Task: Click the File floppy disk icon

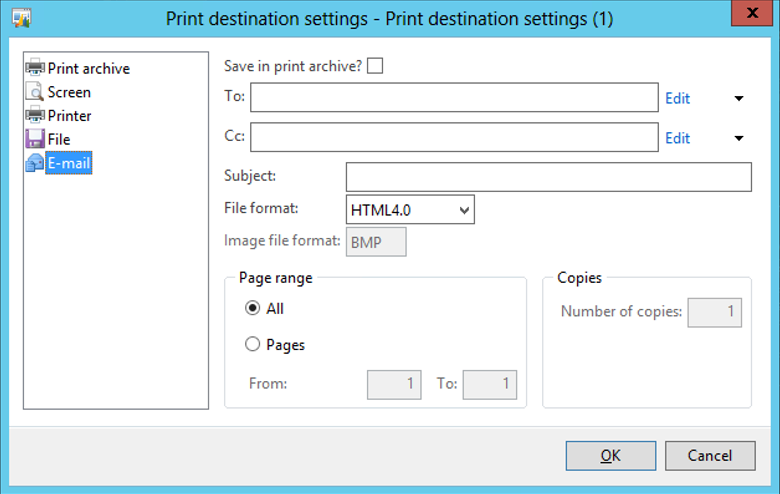Action: [x=35, y=139]
